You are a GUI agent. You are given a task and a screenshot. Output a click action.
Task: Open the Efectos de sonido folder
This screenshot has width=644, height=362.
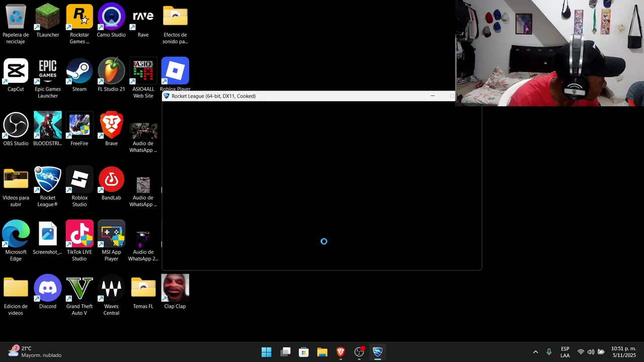point(175,24)
